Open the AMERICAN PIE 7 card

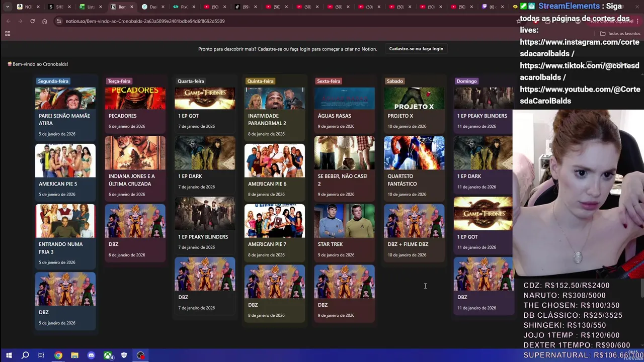275,233
